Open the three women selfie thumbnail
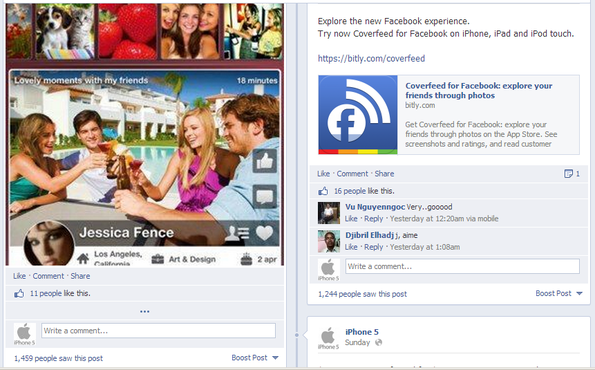The image size is (595, 370). (190, 31)
